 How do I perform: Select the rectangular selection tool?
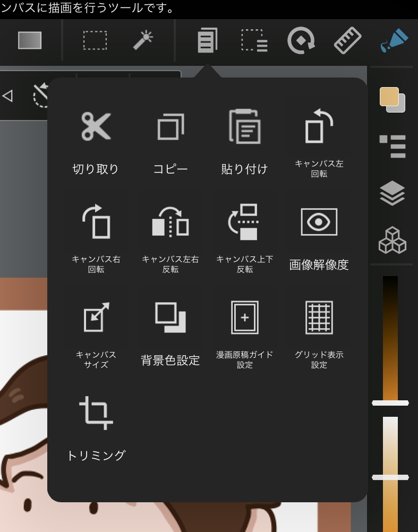[95, 40]
